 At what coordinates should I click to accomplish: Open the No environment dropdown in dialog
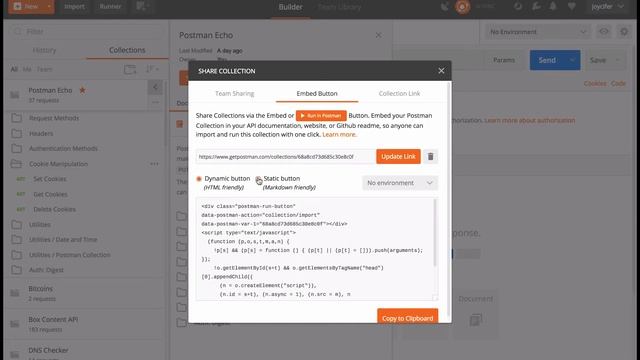coord(400,183)
